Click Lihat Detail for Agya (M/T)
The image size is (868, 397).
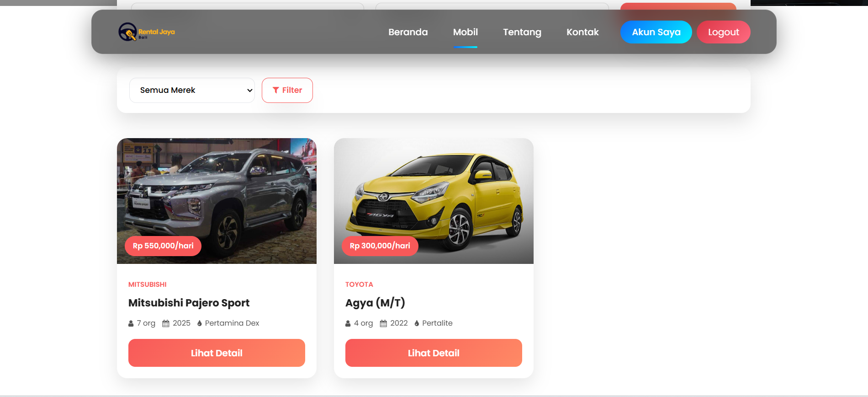(x=434, y=353)
